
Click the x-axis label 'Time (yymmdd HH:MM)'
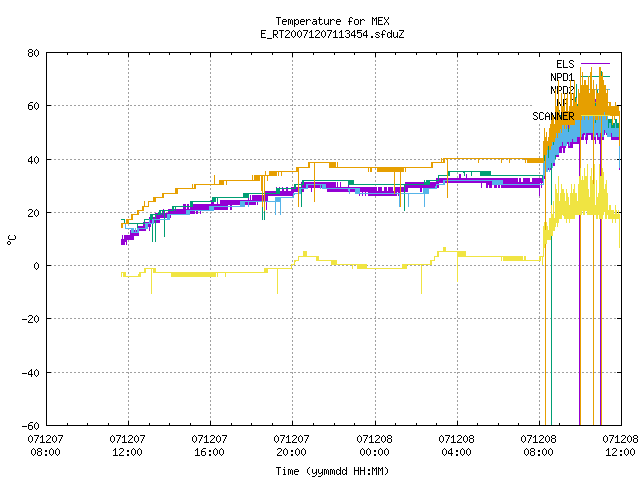click(332, 471)
